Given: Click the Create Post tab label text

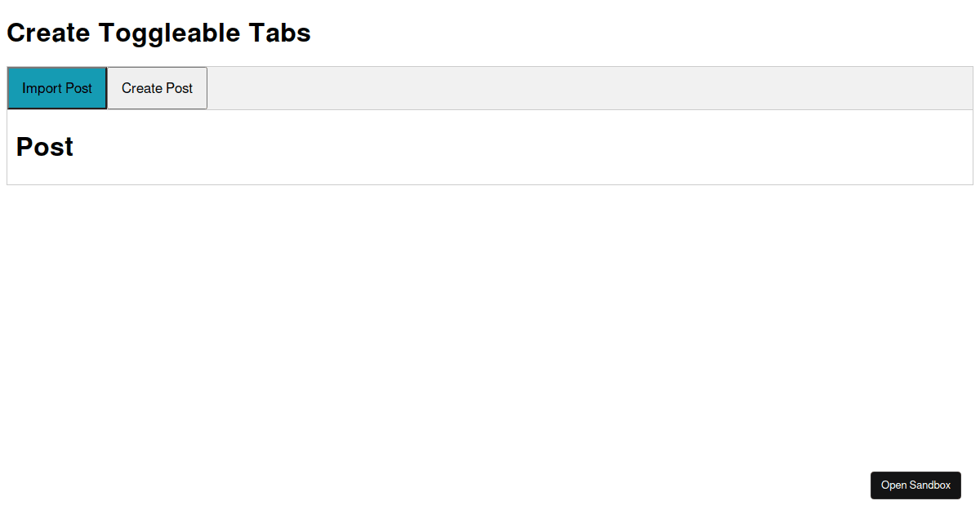Looking at the screenshot, I should pyautogui.click(x=157, y=88).
